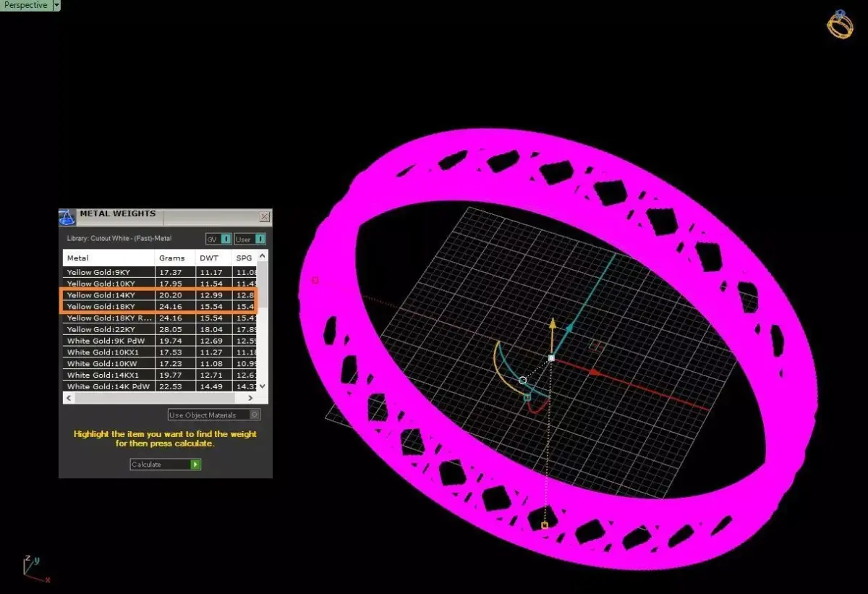Click the Metal column header

pyautogui.click(x=109, y=258)
